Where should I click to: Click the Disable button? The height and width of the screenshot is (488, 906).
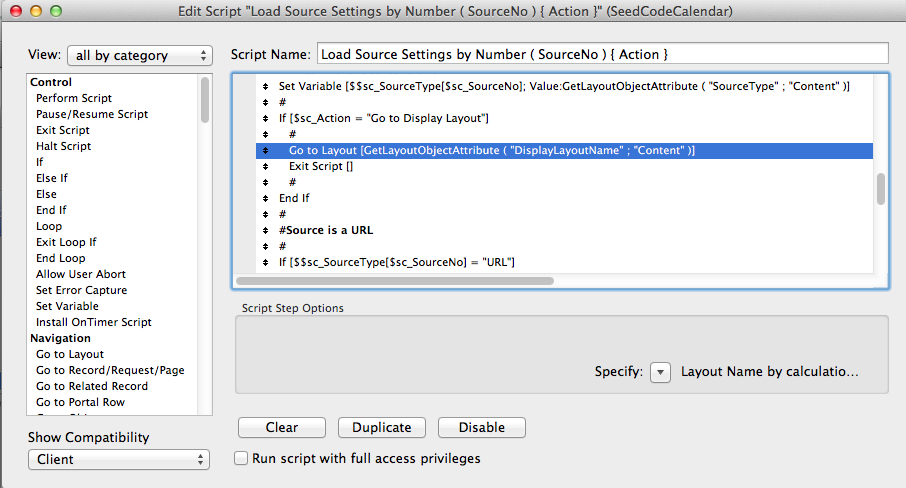coord(481,428)
